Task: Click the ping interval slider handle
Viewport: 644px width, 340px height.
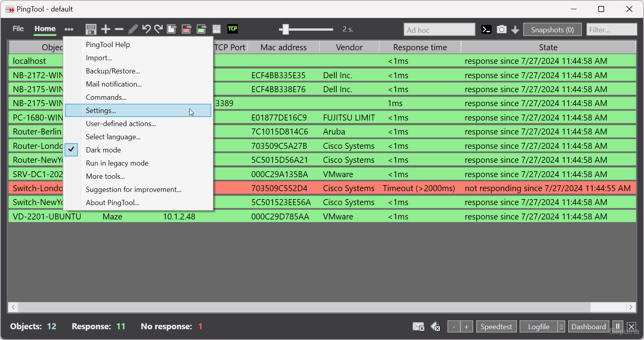Action: 285,29
